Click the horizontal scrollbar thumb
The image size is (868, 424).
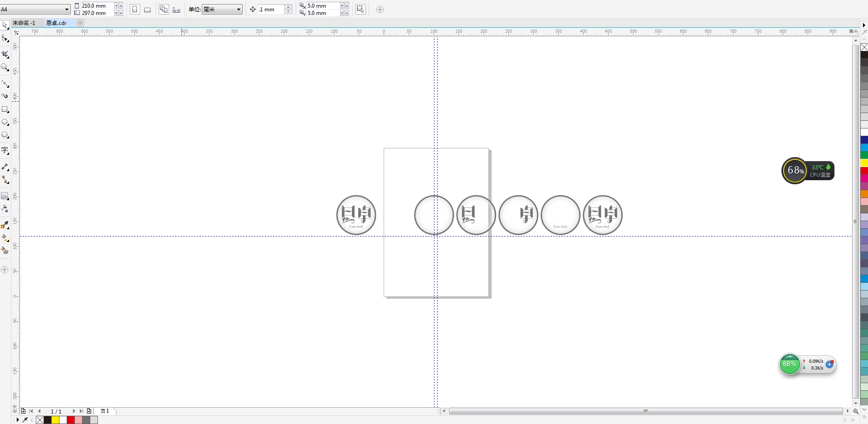[x=646, y=411]
